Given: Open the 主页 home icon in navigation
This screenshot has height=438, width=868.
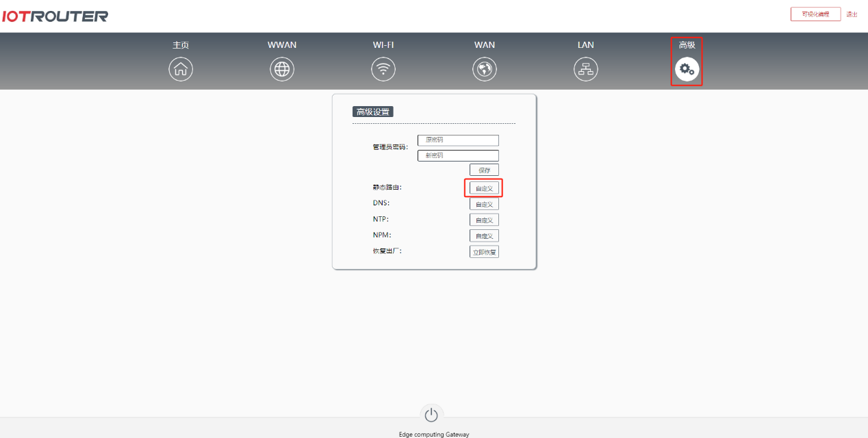Looking at the screenshot, I should click(181, 68).
